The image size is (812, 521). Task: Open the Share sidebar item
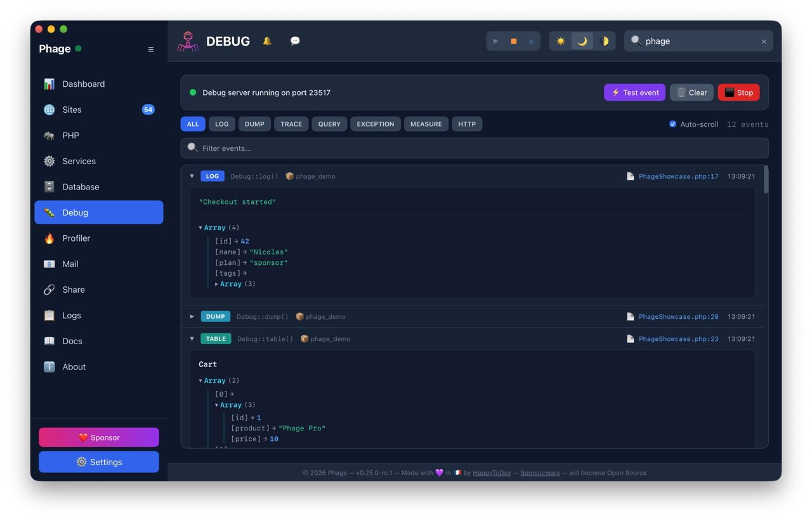tap(99, 290)
